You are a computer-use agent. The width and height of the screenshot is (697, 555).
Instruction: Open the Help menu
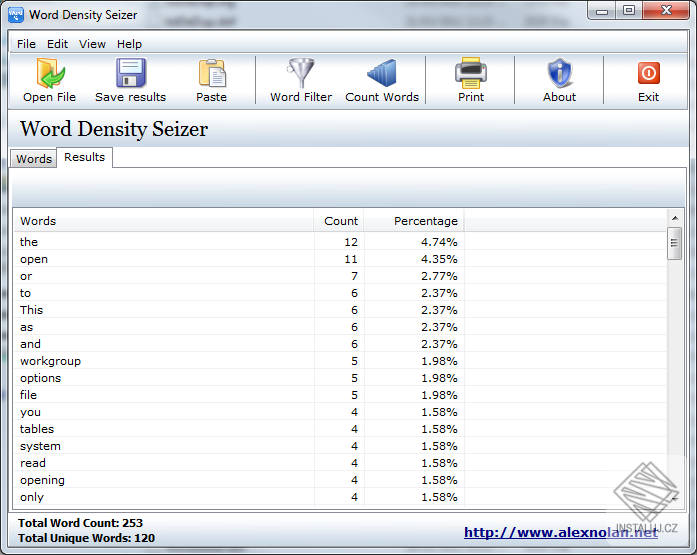(x=129, y=44)
